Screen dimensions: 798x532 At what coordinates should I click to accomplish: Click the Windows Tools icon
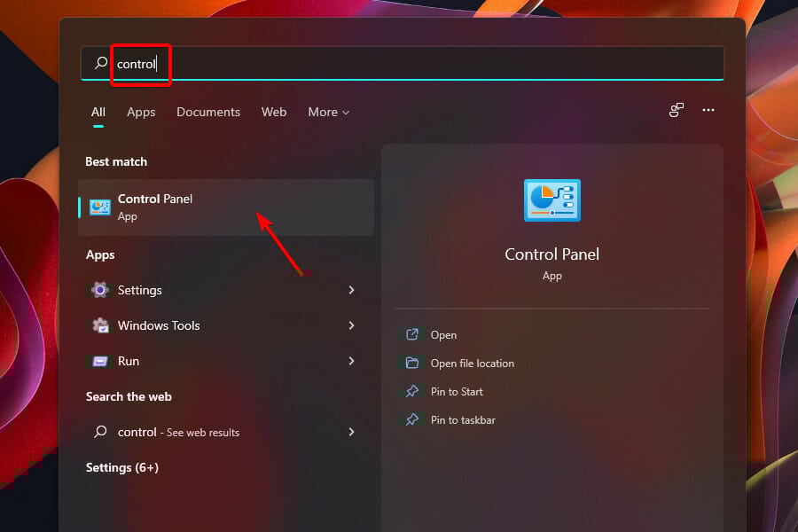(x=100, y=325)
